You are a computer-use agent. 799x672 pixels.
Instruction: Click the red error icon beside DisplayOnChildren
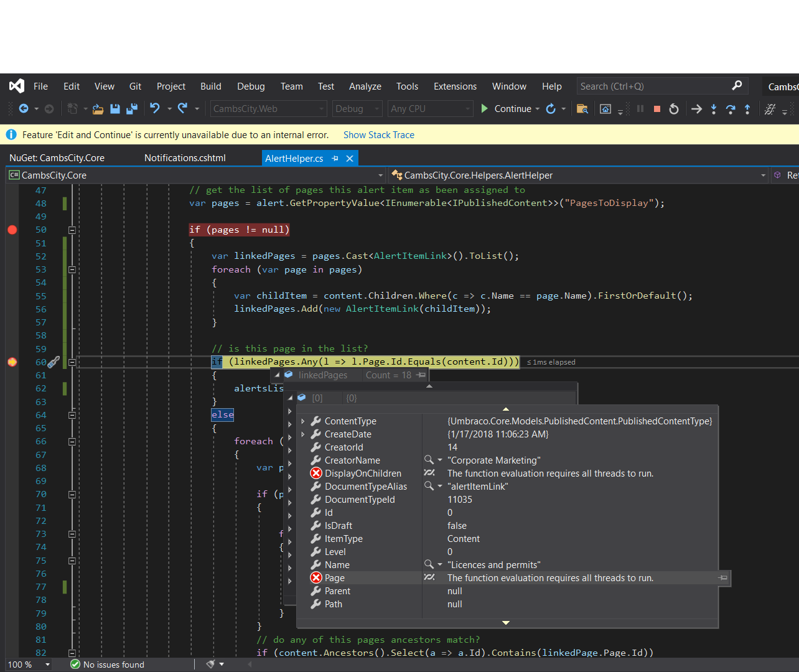click(316, 474)
